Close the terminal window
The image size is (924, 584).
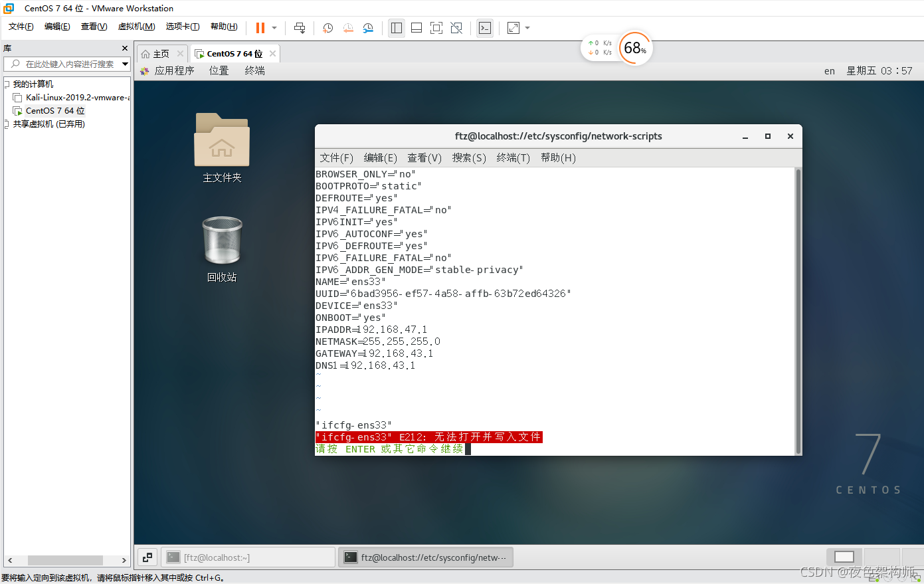(x=790, y=136)
